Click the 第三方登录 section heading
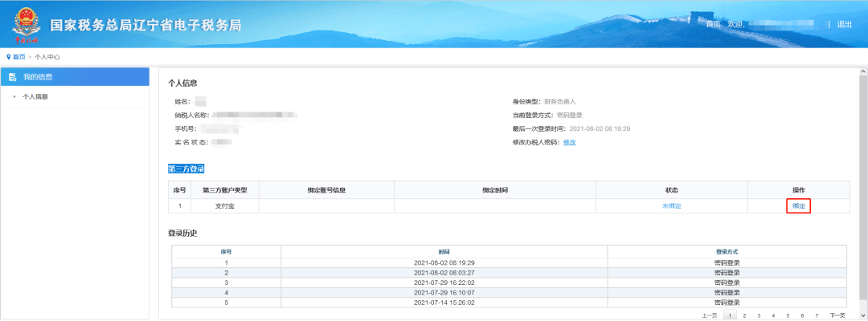This screenshot has width=868, height=321. pyautogui.click(x=186, y=169)
